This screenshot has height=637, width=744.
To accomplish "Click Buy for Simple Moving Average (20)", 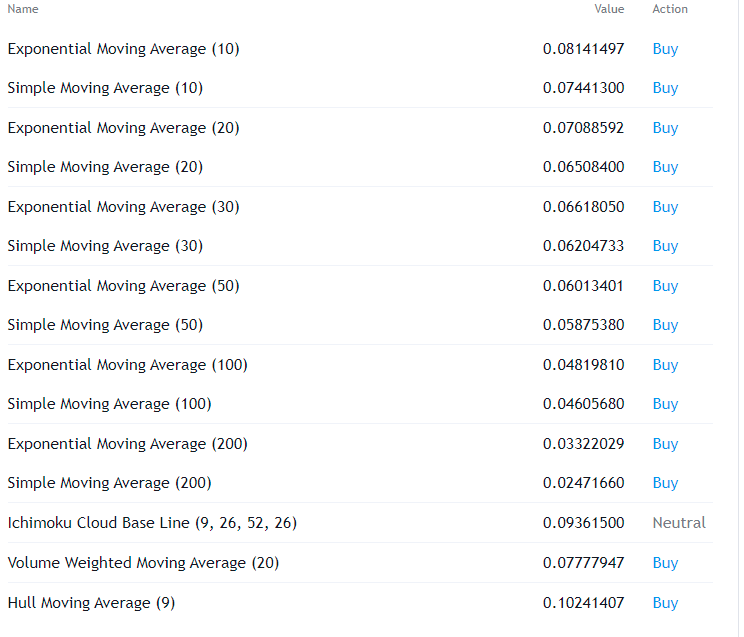I will (665, 167).
